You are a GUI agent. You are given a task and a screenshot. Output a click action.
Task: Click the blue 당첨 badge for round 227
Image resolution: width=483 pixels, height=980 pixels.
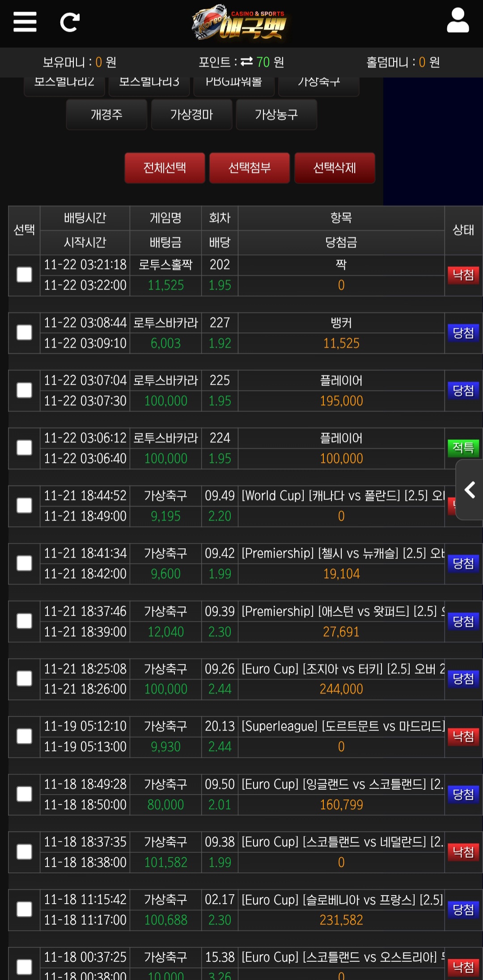(x=463, y=333)
